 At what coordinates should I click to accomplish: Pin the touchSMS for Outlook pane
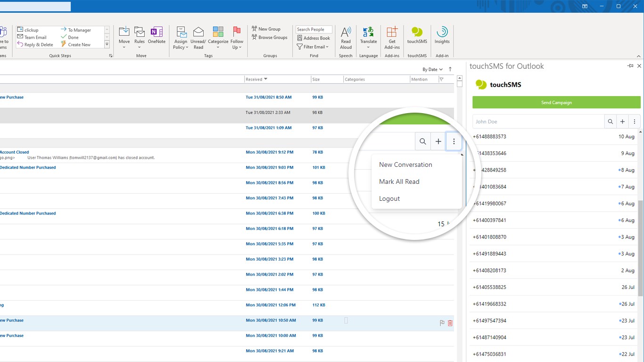[x=630, y=66]
